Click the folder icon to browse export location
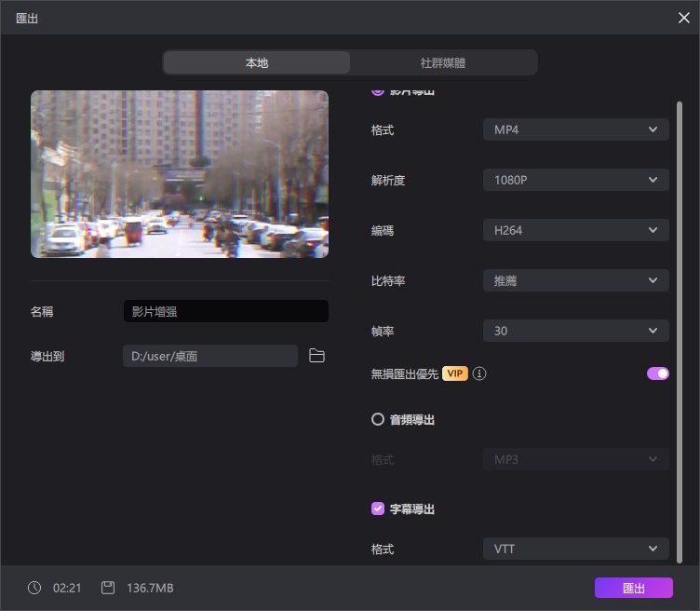Image resolution: width=700 pixels, height=611 pixels. point(316,356)
